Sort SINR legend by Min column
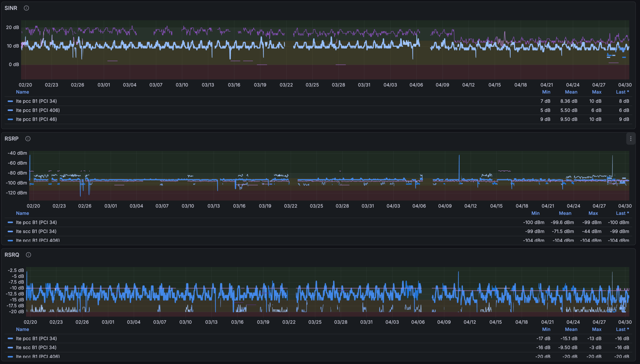This screenshot has width=640, height=364. 546,92
